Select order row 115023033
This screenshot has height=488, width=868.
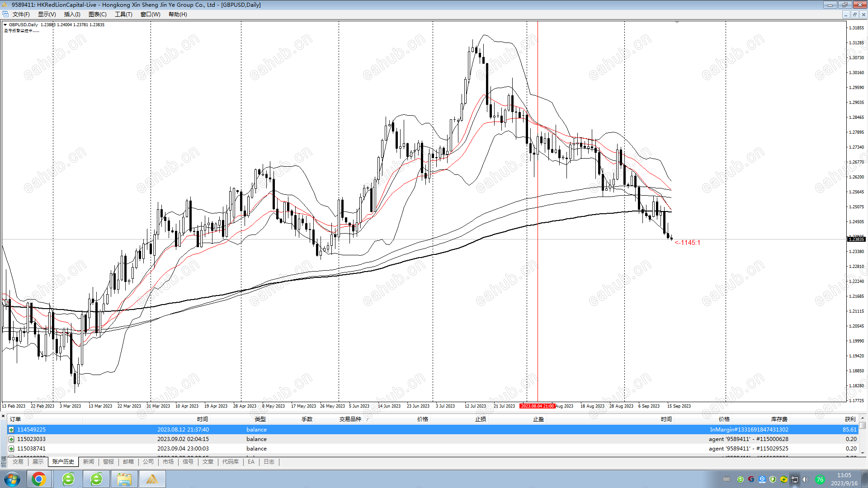pyautogui.click(x=433, y=439)
